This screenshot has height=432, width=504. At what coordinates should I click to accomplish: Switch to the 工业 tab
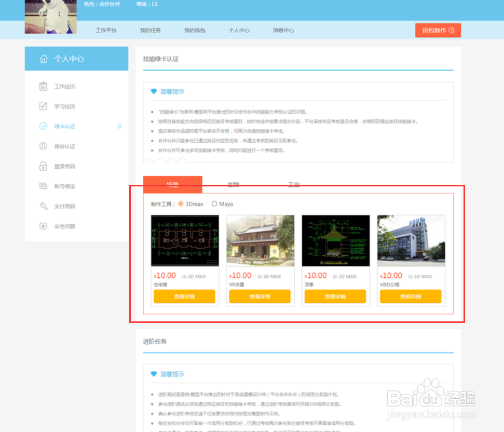coord(294,184)
